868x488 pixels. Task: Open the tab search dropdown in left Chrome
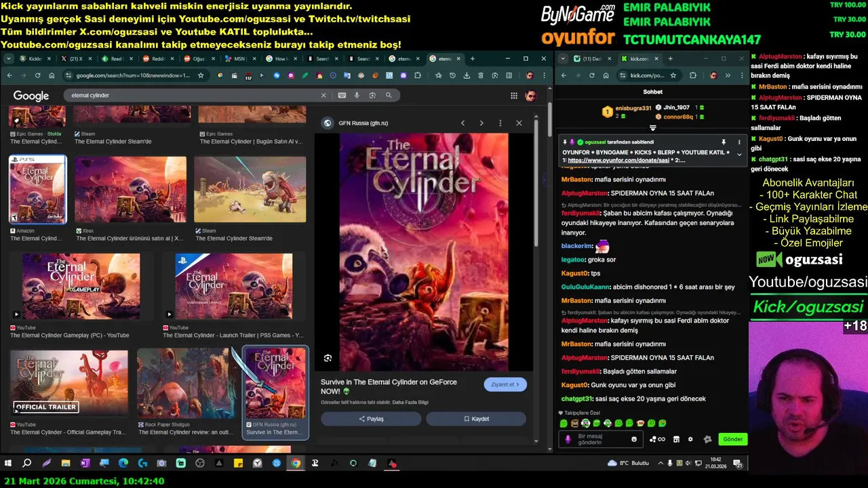pos(8,59)
